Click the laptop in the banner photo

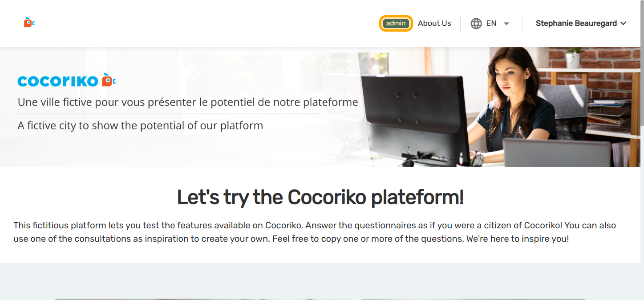556,153
